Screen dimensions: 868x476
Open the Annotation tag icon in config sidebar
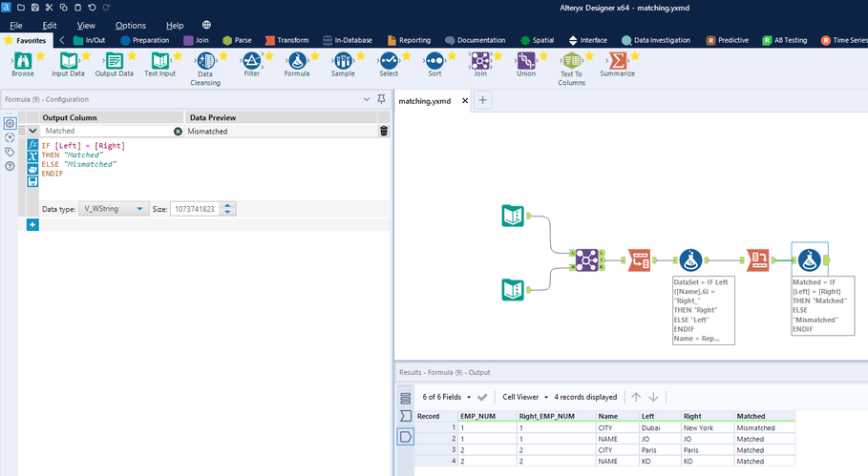[10, 152]
